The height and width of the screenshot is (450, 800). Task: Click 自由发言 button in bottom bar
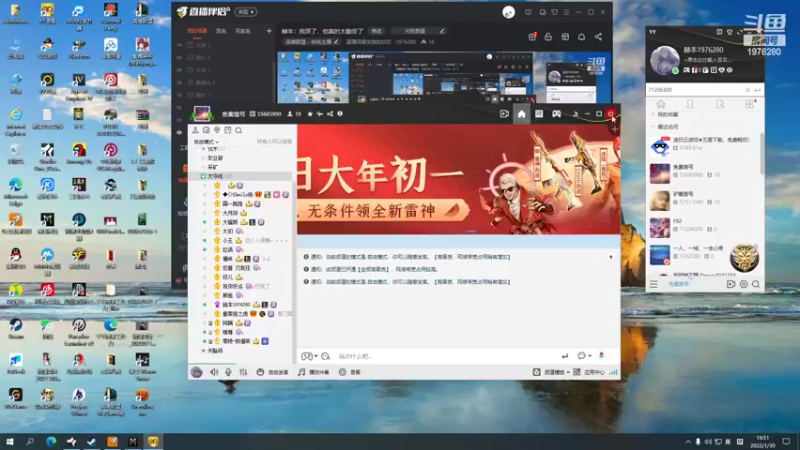tap(273, 372)
